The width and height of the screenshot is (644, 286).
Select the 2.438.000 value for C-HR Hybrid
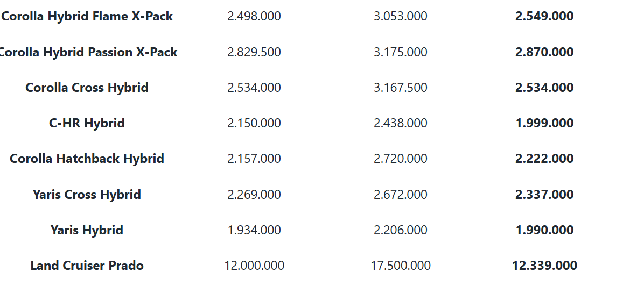tap(401, 123)
